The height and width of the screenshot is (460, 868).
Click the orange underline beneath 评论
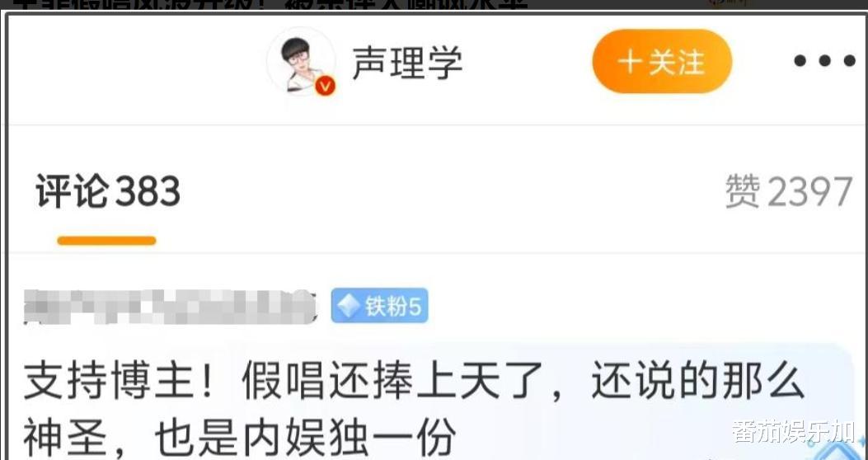pyautogui.click(x=106, y=241)
